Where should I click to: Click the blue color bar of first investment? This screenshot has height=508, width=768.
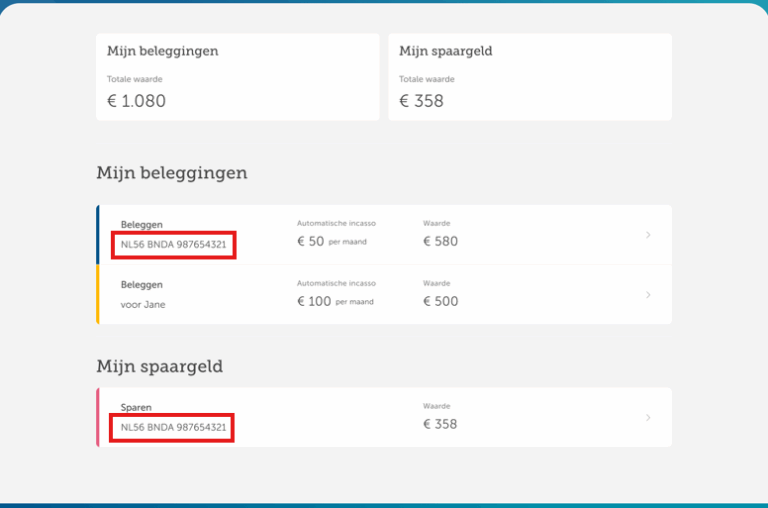(x=98, y=235)
